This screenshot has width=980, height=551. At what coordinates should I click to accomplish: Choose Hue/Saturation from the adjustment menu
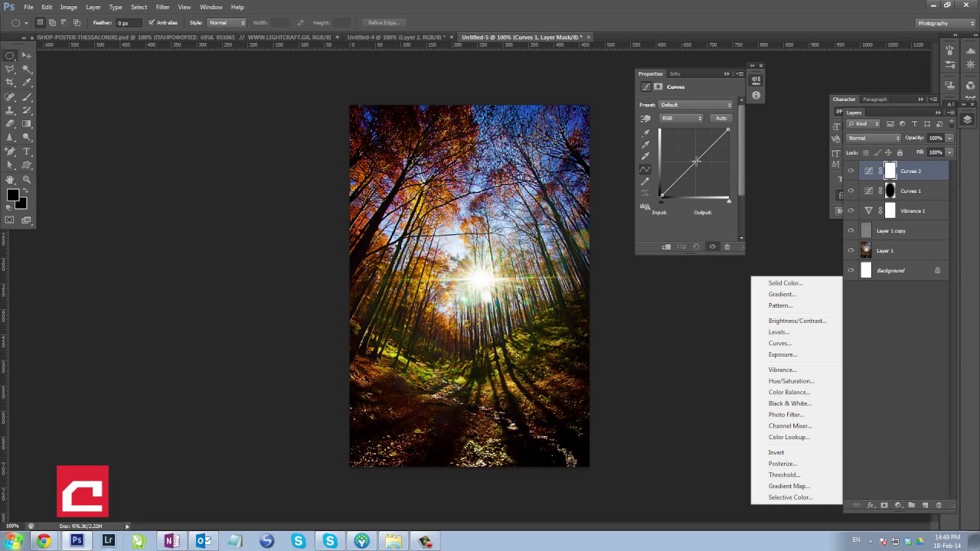791,381
